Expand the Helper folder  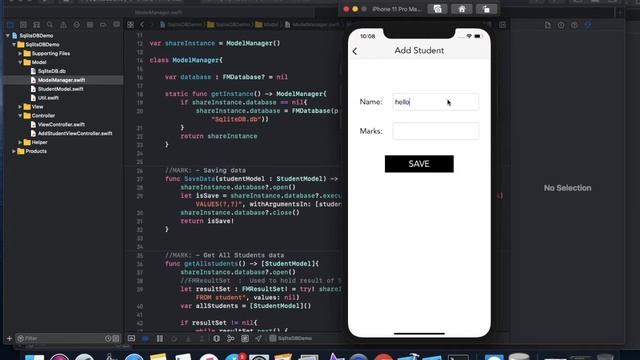click(20, 142)
